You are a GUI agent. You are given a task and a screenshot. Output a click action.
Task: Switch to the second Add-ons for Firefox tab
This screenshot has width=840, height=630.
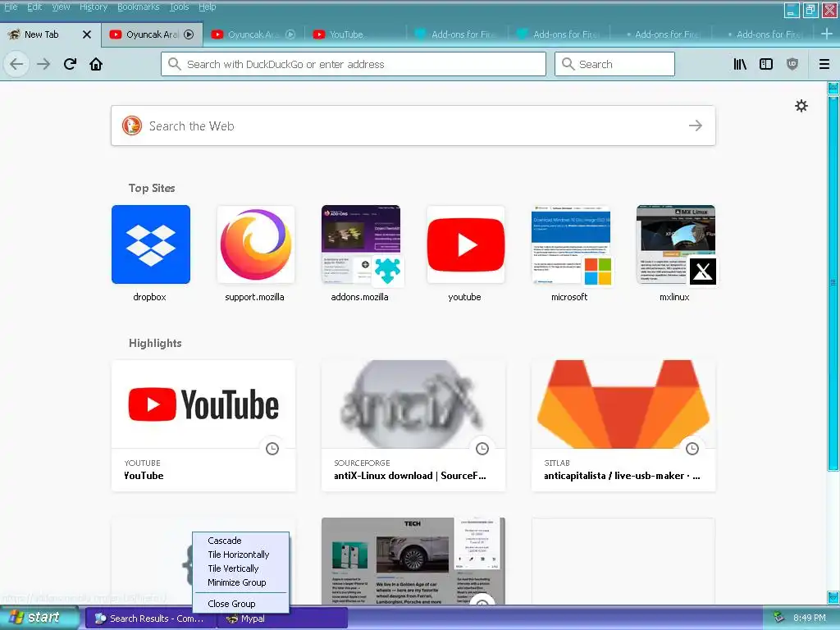(x=559, y=34)
